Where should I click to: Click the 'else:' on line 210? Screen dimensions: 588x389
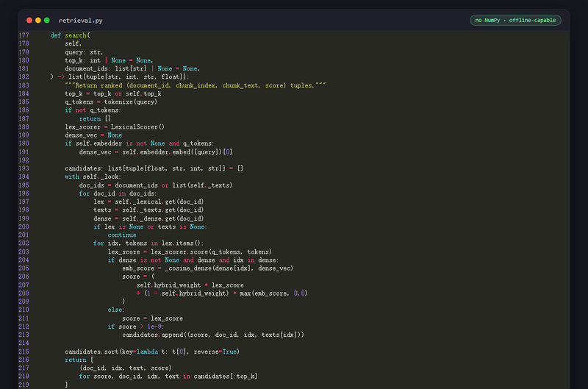(x=116, y=310)
